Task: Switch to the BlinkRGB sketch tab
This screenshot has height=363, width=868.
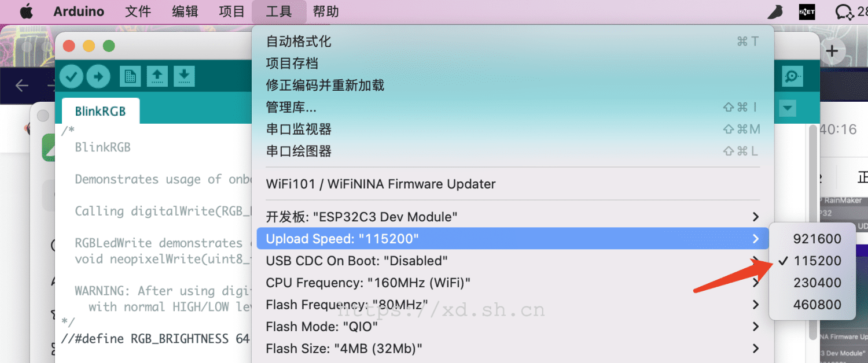Action: (x=100, y=111)
